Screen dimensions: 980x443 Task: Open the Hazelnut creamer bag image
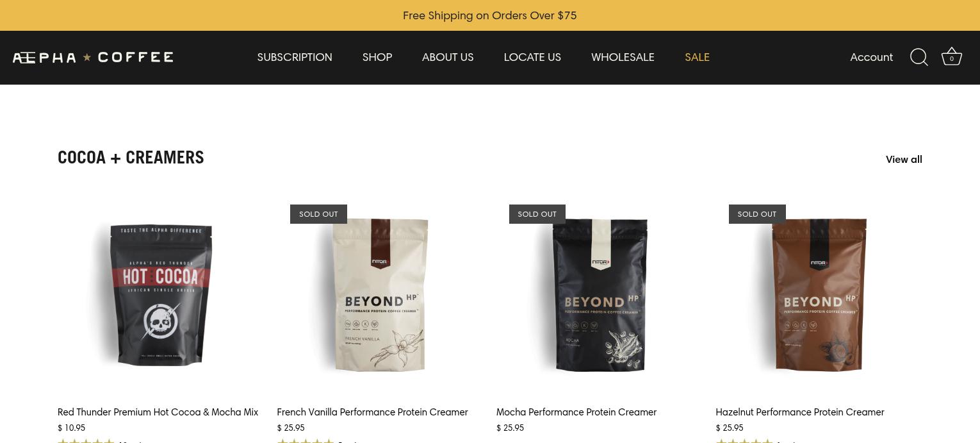click(819, 295)
